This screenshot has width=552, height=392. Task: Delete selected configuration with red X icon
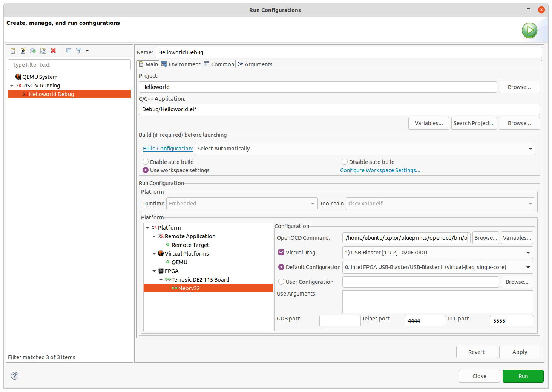click(x=54, y=51)
